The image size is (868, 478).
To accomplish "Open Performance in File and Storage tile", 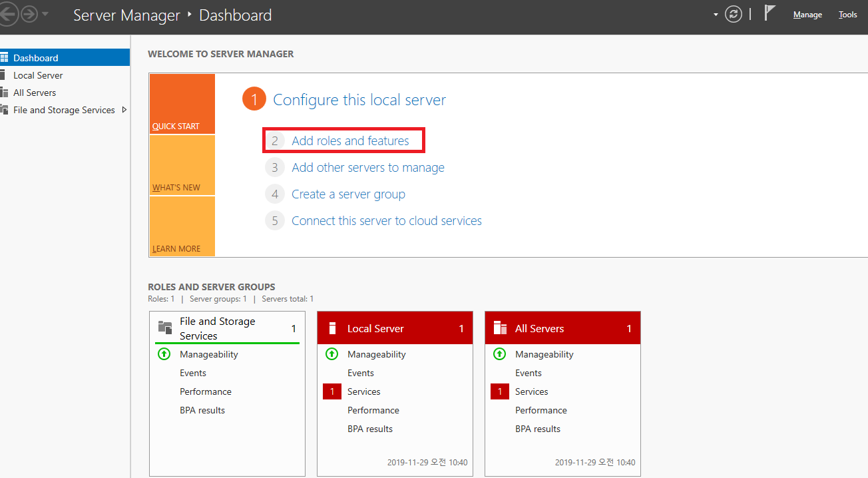I will click(206, 391).
